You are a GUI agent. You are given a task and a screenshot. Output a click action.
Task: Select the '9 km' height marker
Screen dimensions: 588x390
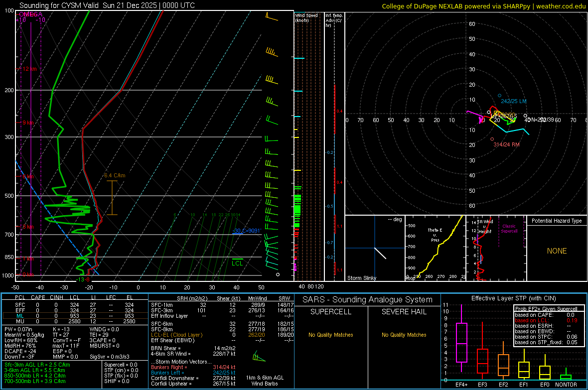(x=28, y=123)
